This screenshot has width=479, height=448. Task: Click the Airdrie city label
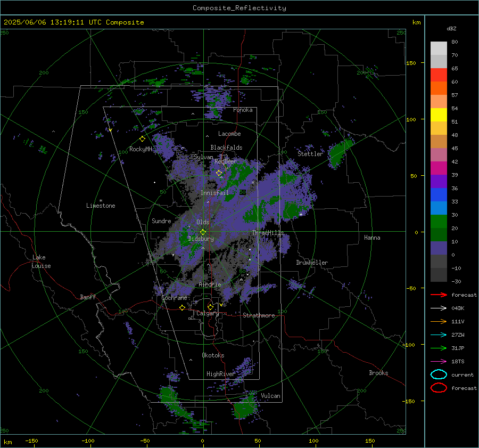point(210,284)
